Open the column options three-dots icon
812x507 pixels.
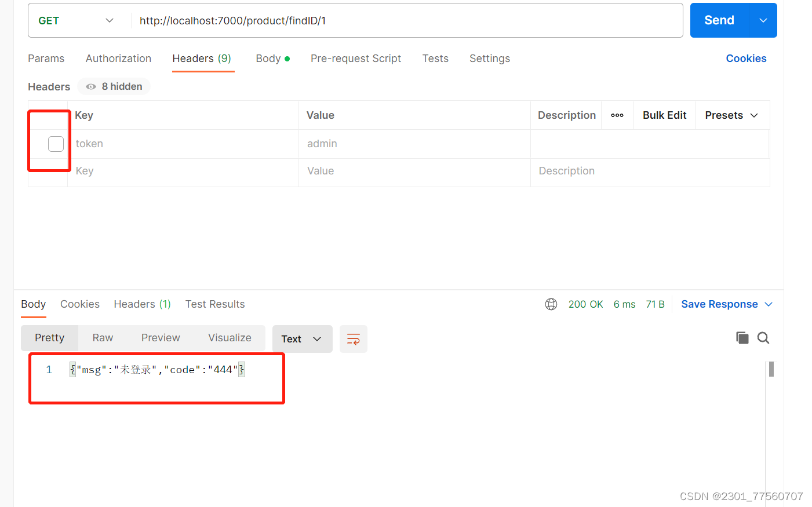coord(617,115)
